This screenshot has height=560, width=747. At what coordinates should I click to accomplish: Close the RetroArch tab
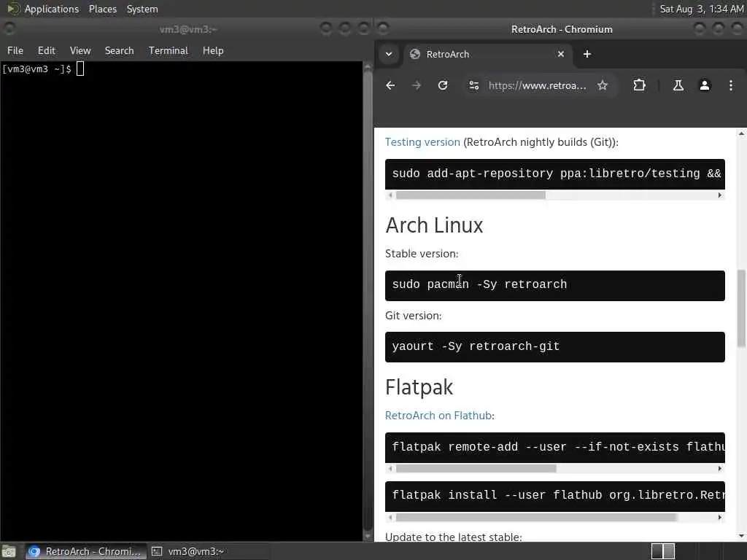coord(561,54)
